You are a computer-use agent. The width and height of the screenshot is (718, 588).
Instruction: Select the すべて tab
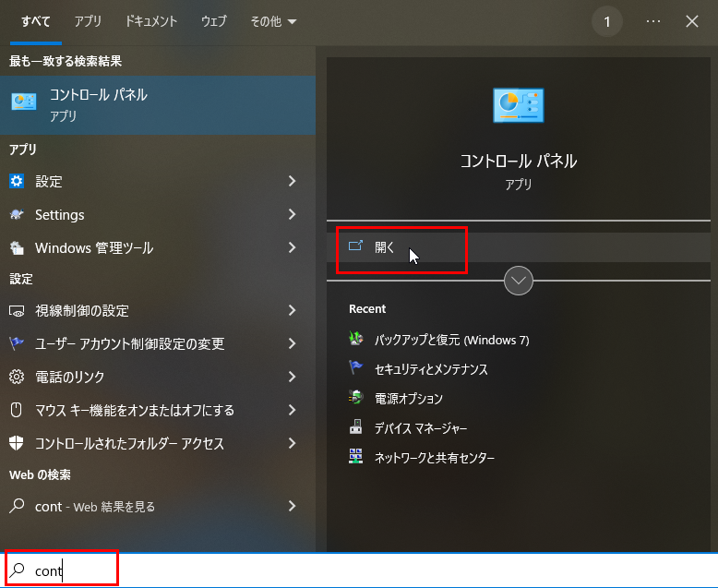pos(36,21)
